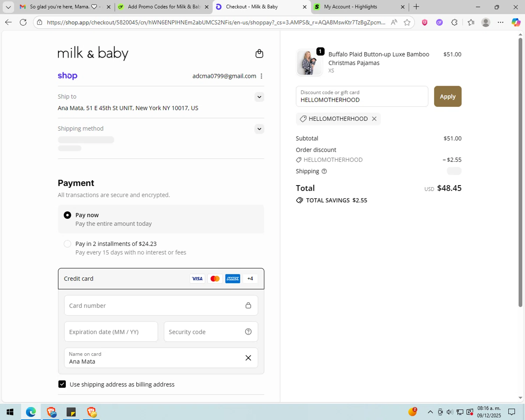Click the Card number field
This screenshot has height=420, width=525.
pos(161,305)
